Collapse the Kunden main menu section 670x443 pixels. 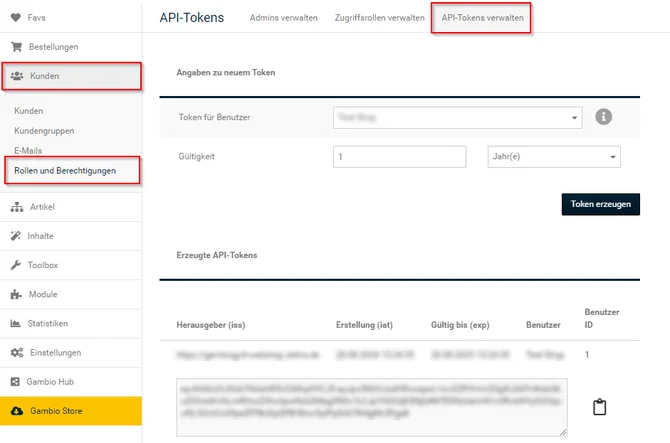click(x=72, y=76)
